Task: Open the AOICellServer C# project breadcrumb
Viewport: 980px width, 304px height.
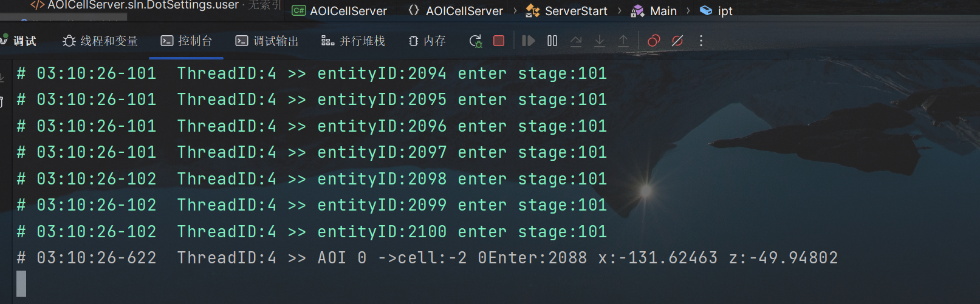Action: [x=340, y=11]
